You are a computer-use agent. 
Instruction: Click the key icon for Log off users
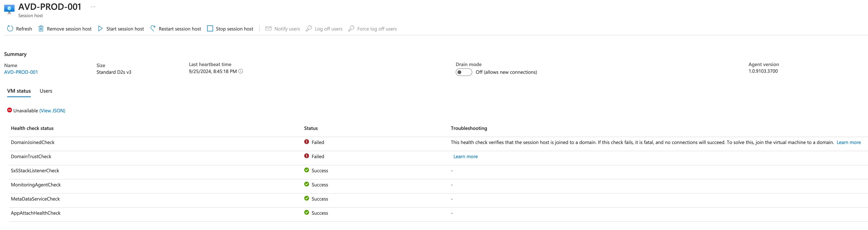point(309,29)
